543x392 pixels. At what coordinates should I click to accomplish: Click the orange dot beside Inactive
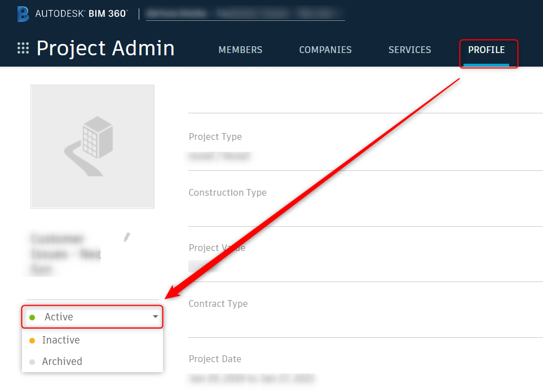[x=32, y=340]
